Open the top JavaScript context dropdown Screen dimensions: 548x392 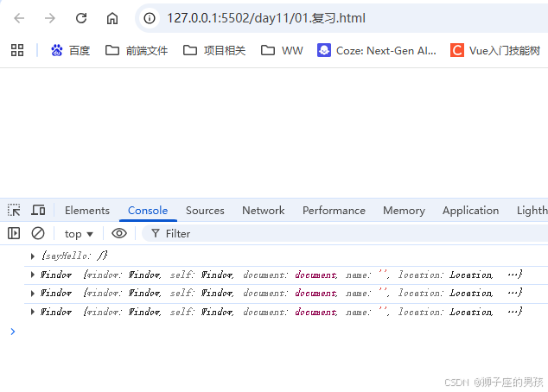click(79, 233)
